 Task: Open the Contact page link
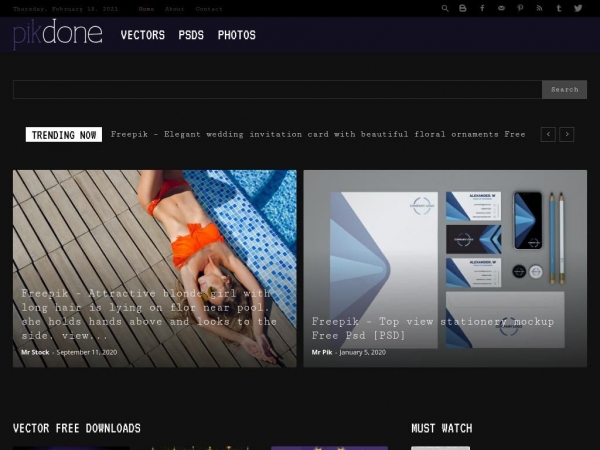coord(209,9)
